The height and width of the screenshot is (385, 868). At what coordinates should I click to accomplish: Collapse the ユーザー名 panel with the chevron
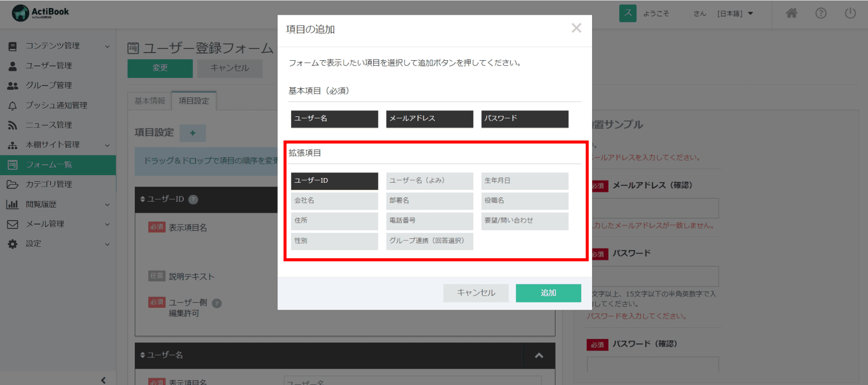click(x=539, y=356)
